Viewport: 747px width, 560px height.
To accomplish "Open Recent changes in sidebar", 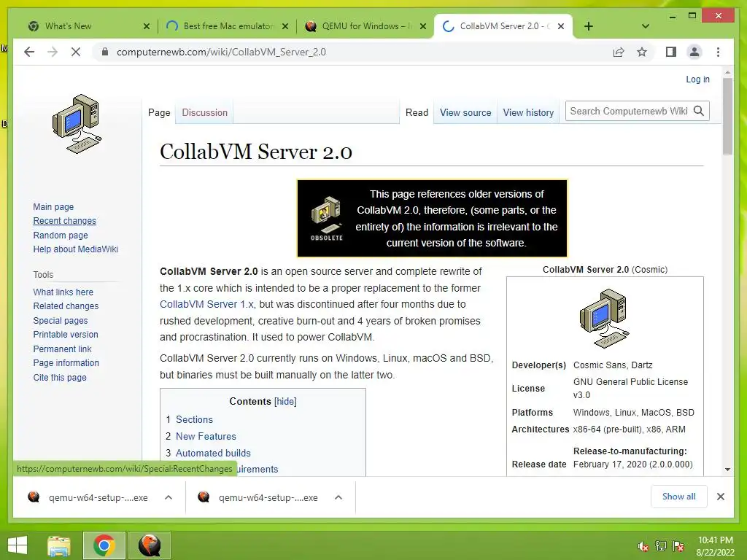I will click(64, 221).
